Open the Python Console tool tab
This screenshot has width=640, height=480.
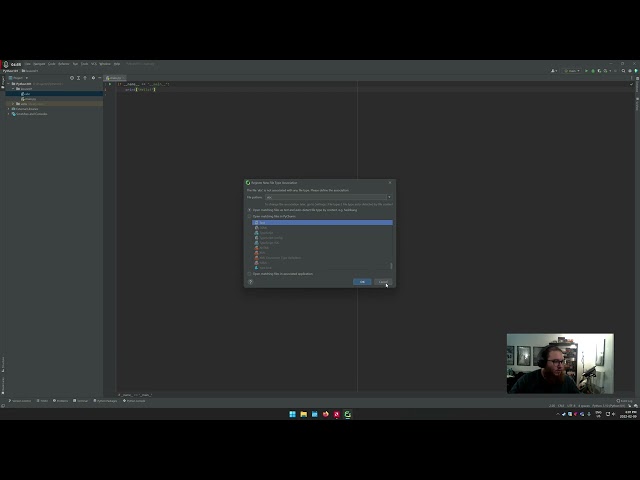tap(134, 401)
